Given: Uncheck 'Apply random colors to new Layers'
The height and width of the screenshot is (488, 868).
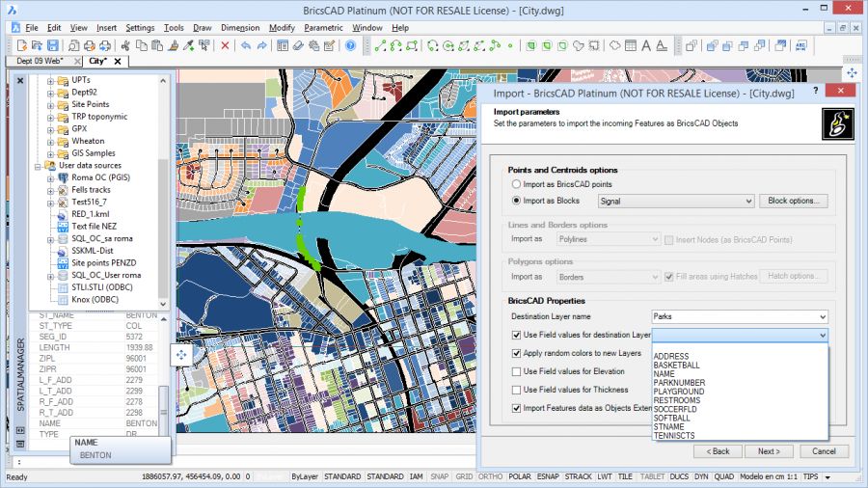Looking at the screenshot, I should [x=516, y=353].
